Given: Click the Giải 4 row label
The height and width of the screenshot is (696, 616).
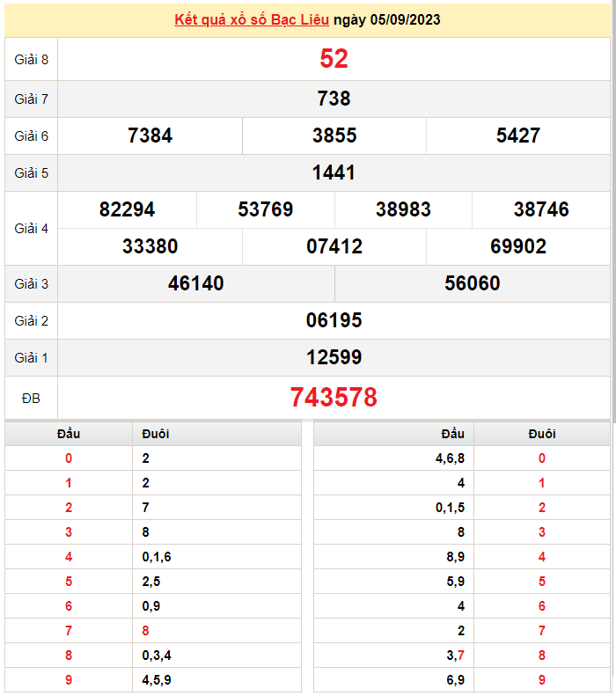Looking at the screenshot, I should point(31,228).
